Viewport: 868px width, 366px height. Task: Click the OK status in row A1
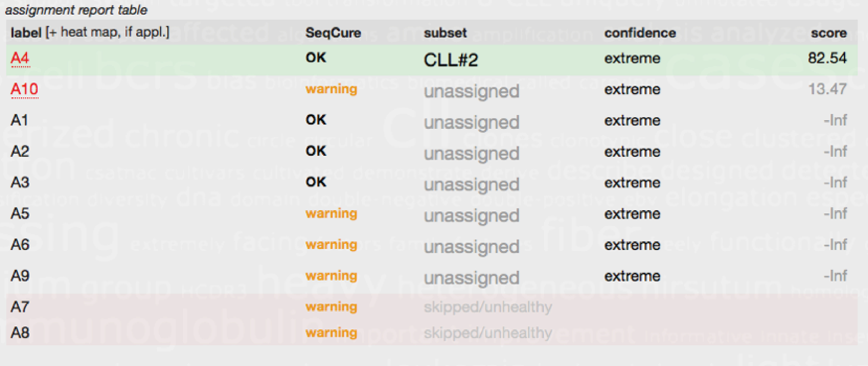[x=316, y=120]
